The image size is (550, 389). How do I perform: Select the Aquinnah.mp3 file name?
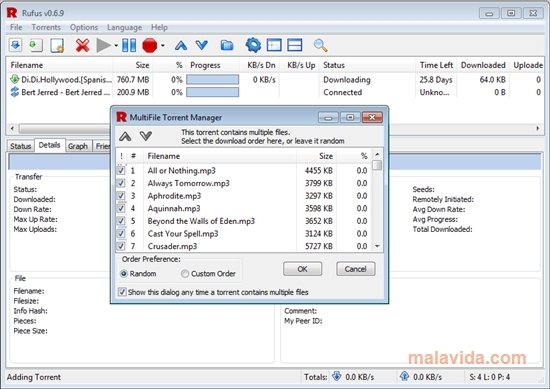[174, 208]
